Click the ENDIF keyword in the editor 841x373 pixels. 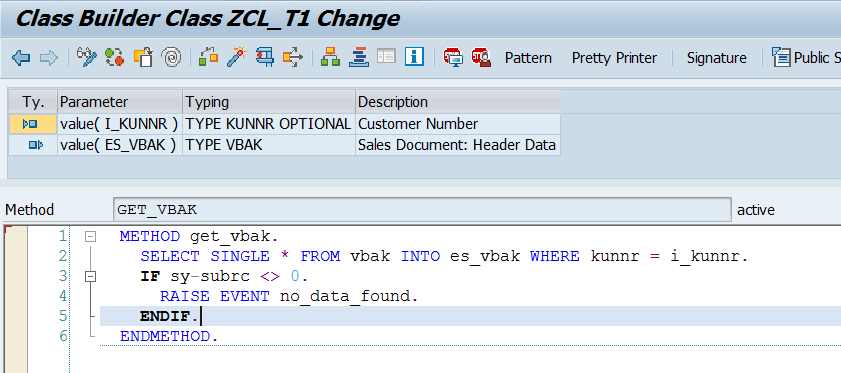coord(165,317)
